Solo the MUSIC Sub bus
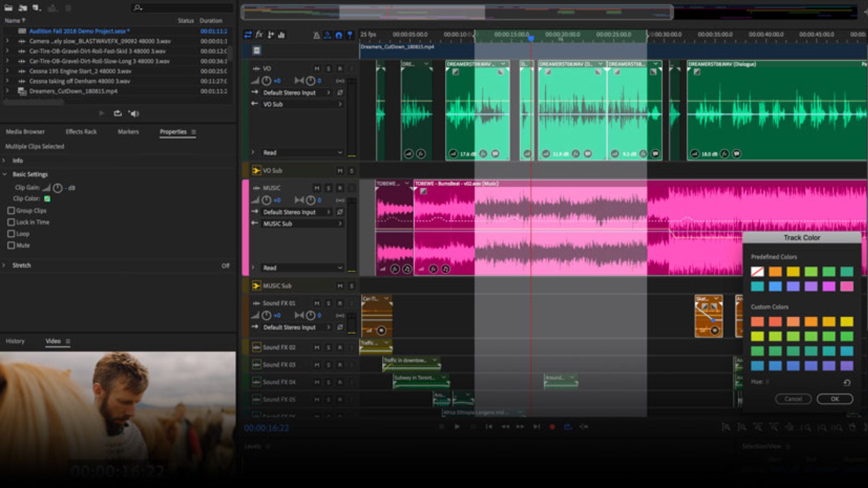Image resolution: width=868 pixels, height=488 pixels. tap(351, 286)
